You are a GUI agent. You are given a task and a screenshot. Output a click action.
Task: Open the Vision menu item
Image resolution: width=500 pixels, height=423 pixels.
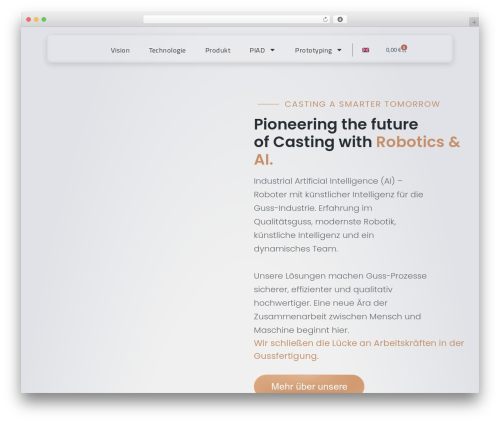(x=120, y=50)
